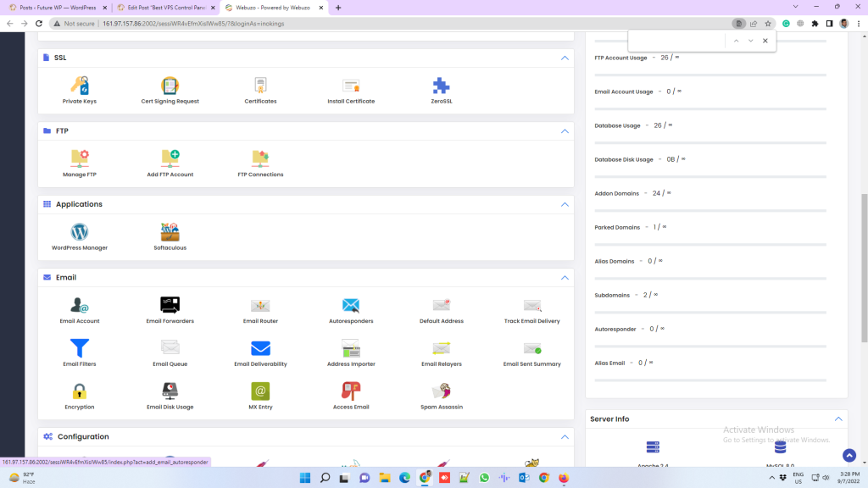Open WhatsApp from taskbar
The height and width of the screenshot is (488, 868).
[x=484, y=478]
